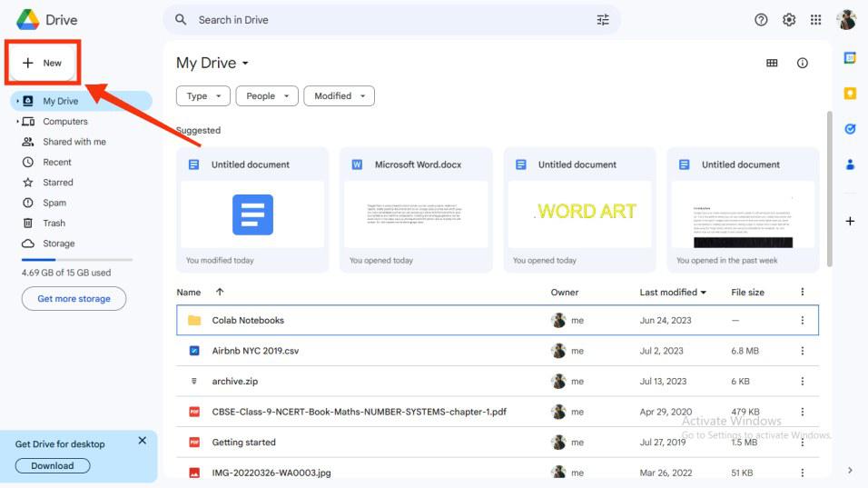Click the storage usage progress bar
Image resolution: width=868 pixels, height=488 pixels.
tap(77, 259)
